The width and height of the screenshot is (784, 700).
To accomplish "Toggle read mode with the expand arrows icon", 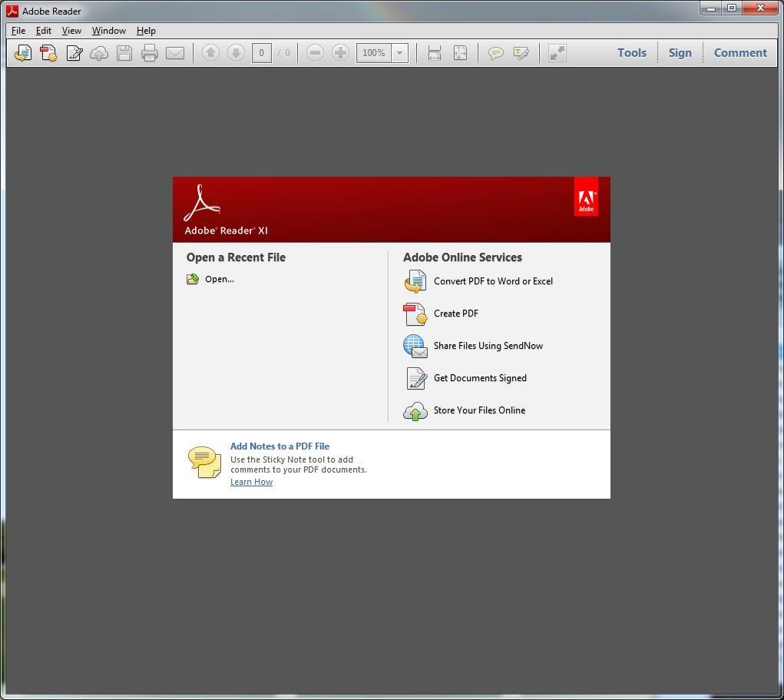I will [x=557, y=53].
